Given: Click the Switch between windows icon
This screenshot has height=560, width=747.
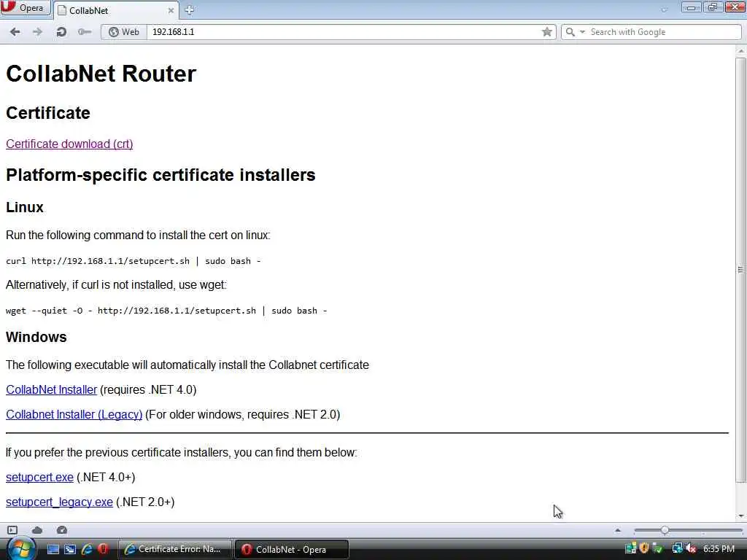Looking at the screenshot, I should click(x=70, y=549).
